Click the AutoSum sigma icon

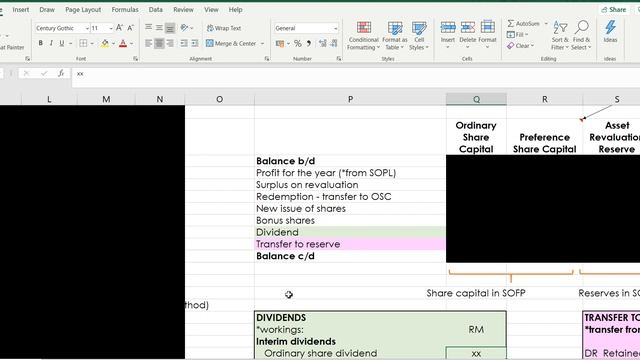coord(511,24)
